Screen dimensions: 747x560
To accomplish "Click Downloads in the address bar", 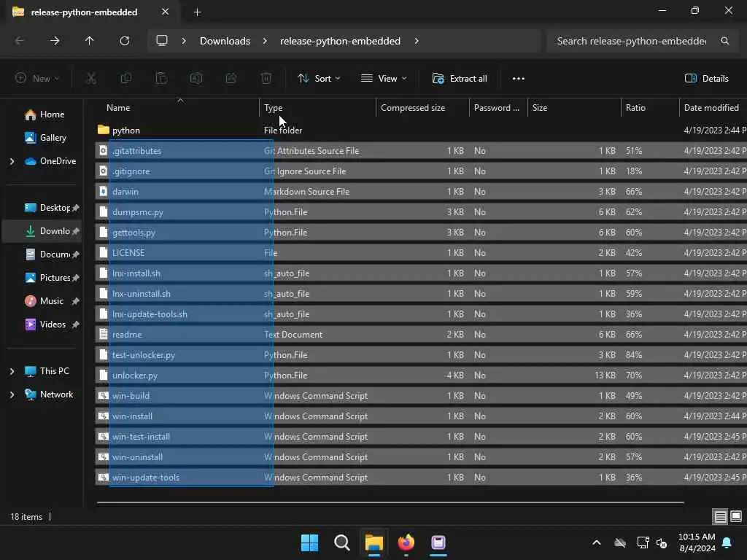I will [225, 41].
